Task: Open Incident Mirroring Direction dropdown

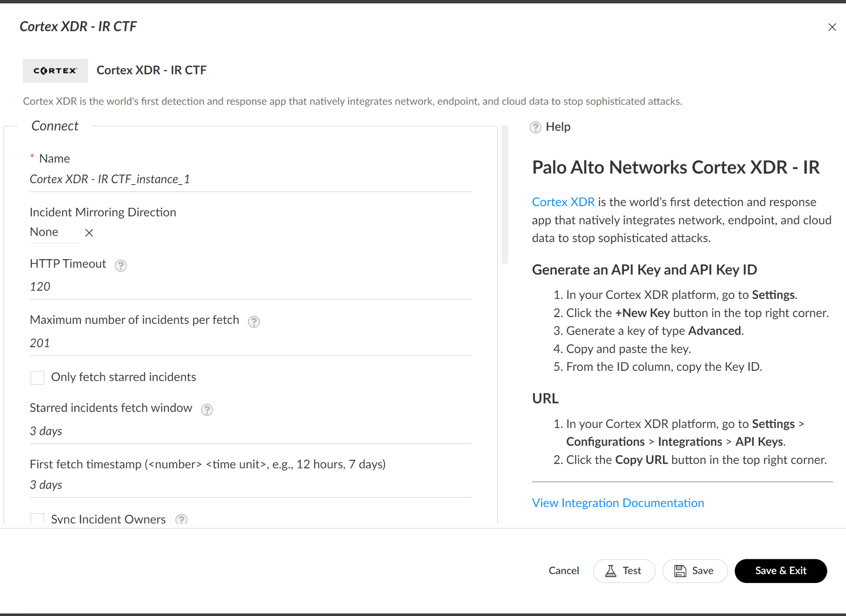Action: pos(54,232)
